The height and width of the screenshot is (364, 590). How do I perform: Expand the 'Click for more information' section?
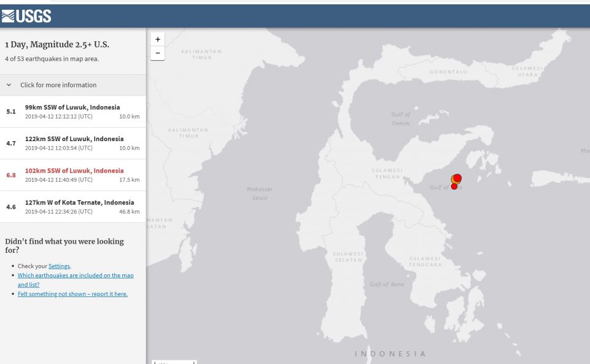coord(58,85)
